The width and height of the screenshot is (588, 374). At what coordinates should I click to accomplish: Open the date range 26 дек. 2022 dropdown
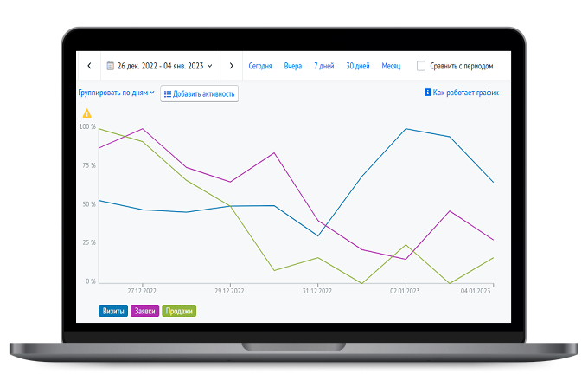tap(160, 66)
